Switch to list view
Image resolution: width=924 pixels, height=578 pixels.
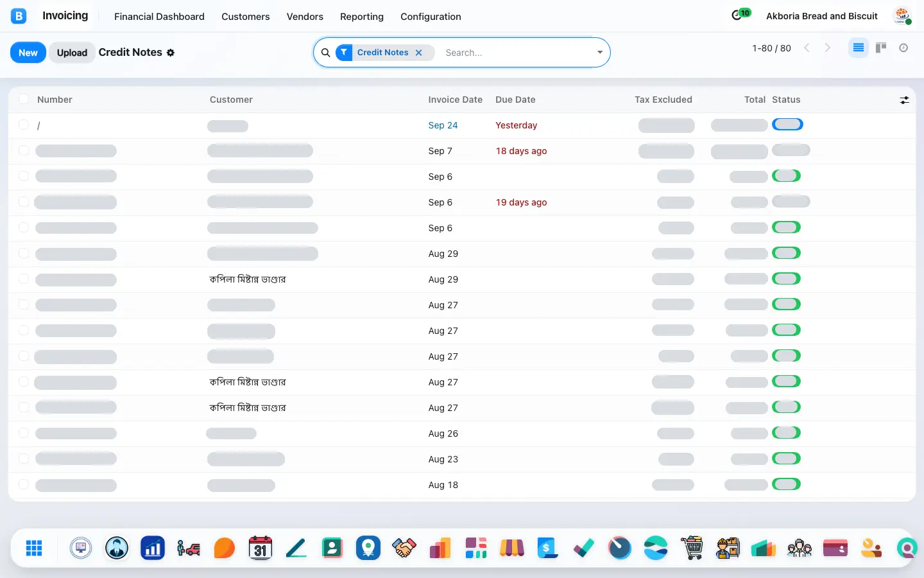[858, 48]
